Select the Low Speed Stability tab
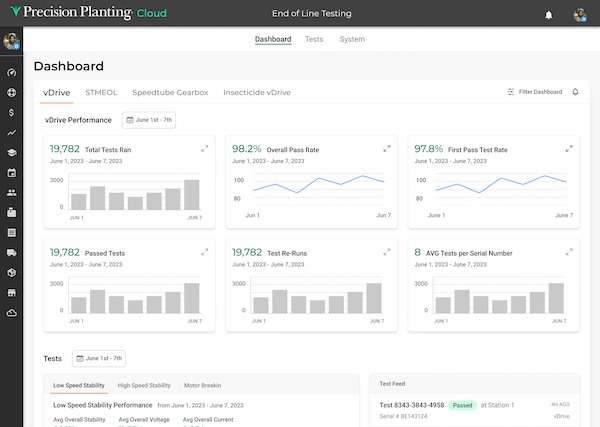 79,385
